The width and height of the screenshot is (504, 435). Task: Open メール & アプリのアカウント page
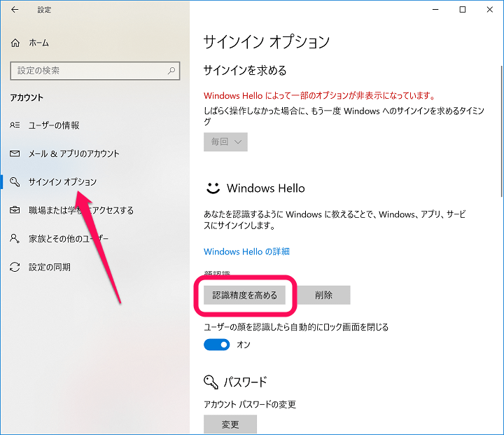(73, 153)
